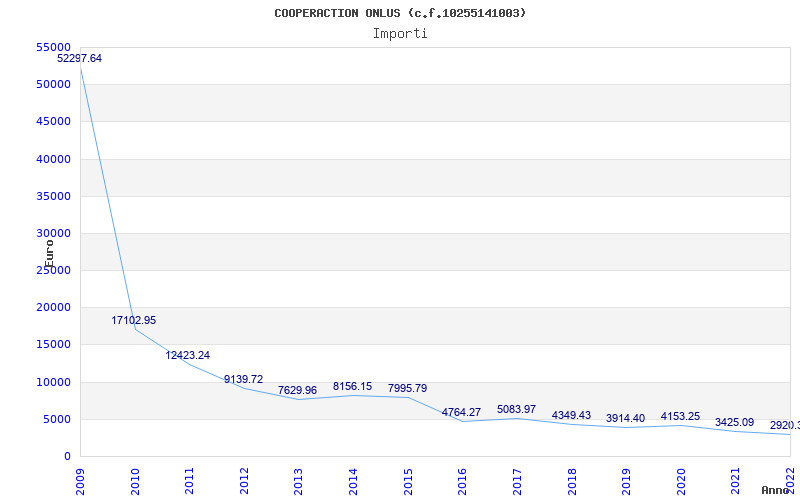The height and width of the screenshot is (500, 800).
Task: Click the 2020 x-axis year tick
Action: tap(681, 476)
